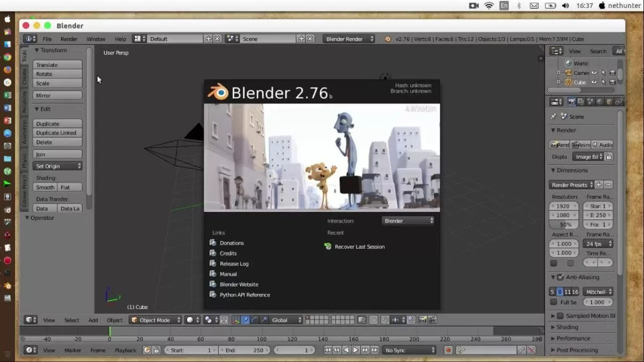
Task: Select anti-aliasing sample count 8
Action: (559, 292)
